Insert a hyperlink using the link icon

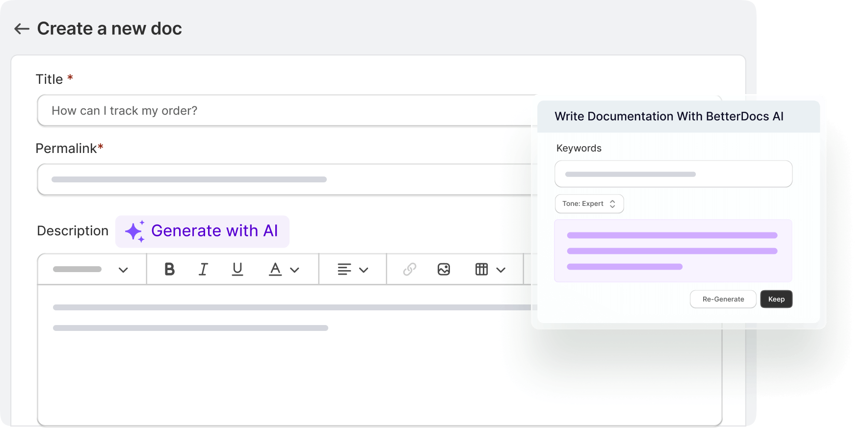click(x=410, y=269)
